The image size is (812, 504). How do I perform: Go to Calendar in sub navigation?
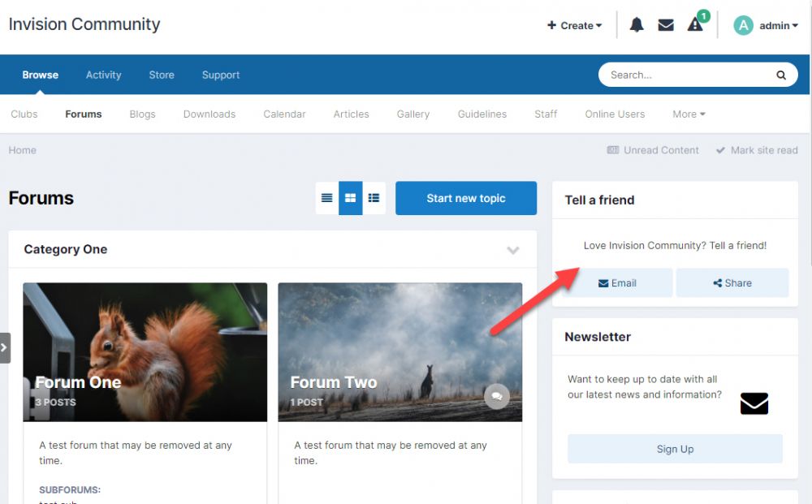[284, 114]
